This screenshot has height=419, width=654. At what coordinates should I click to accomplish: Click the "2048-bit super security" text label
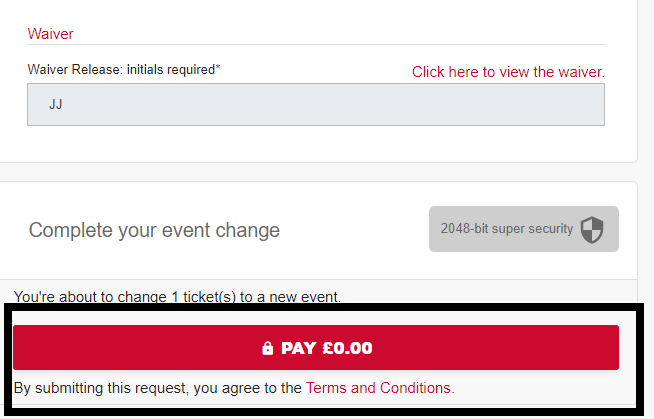[x=506, y=229]
